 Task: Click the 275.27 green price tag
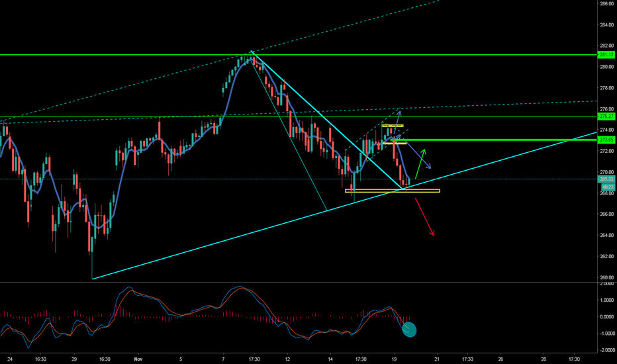pyautogui.click(x=606, y=116)
